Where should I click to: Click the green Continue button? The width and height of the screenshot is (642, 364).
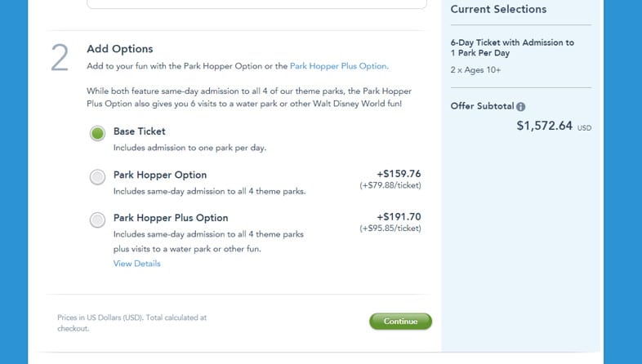(x=400, y=322)
